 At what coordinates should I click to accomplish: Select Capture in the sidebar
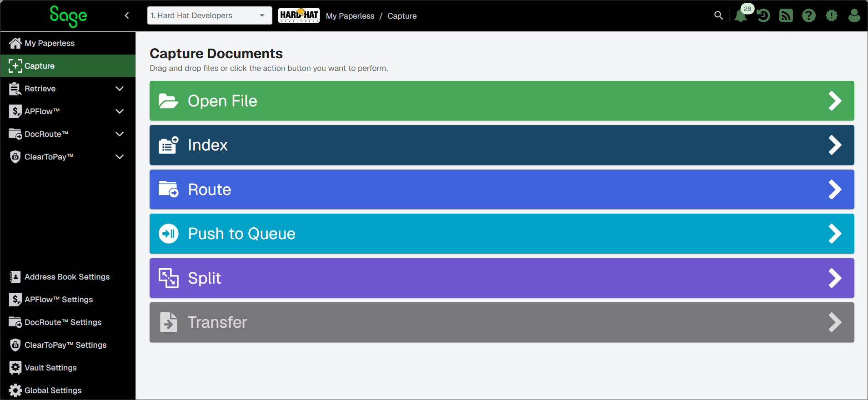coord(68,66)
